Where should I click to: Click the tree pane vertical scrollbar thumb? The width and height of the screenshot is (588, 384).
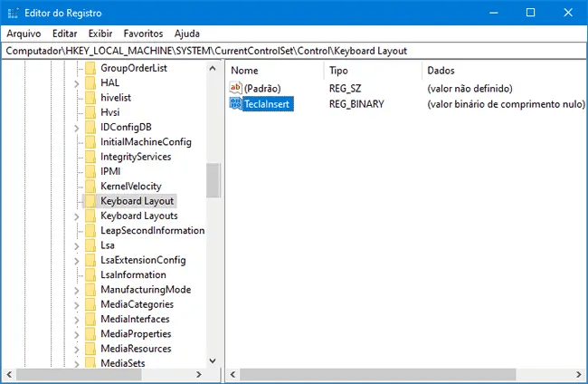(213, 180)
